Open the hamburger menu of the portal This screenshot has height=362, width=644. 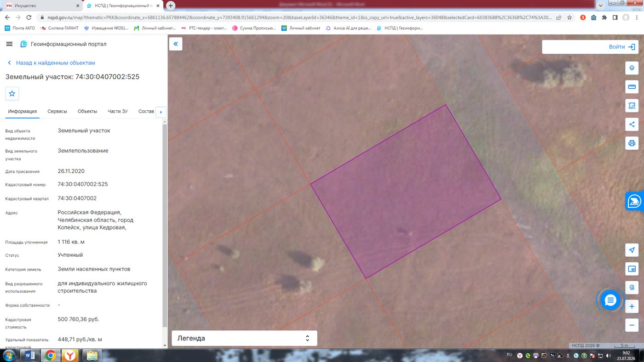pos(9,44)
